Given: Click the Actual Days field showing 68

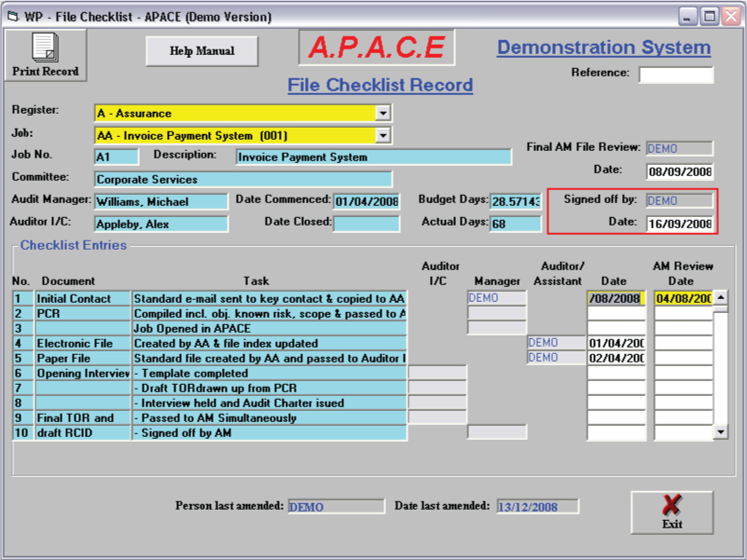Looking at the screenshot, I should pyautogui.click(x=516, y=224).
